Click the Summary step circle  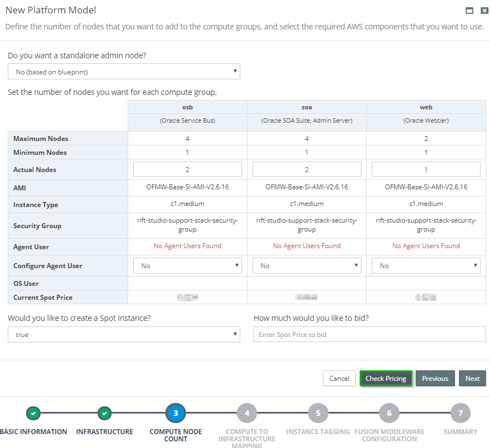[459, 413]
